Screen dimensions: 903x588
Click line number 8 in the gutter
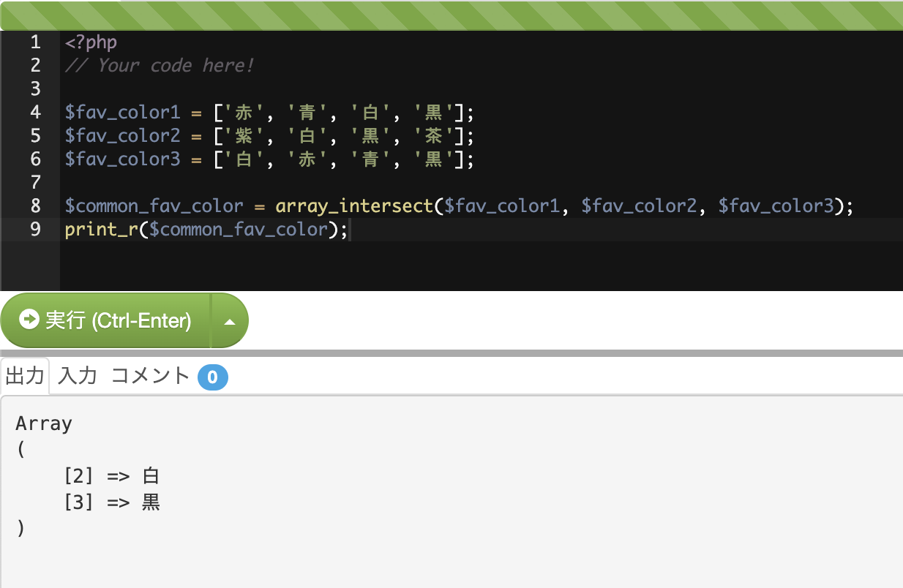point(35,206)
